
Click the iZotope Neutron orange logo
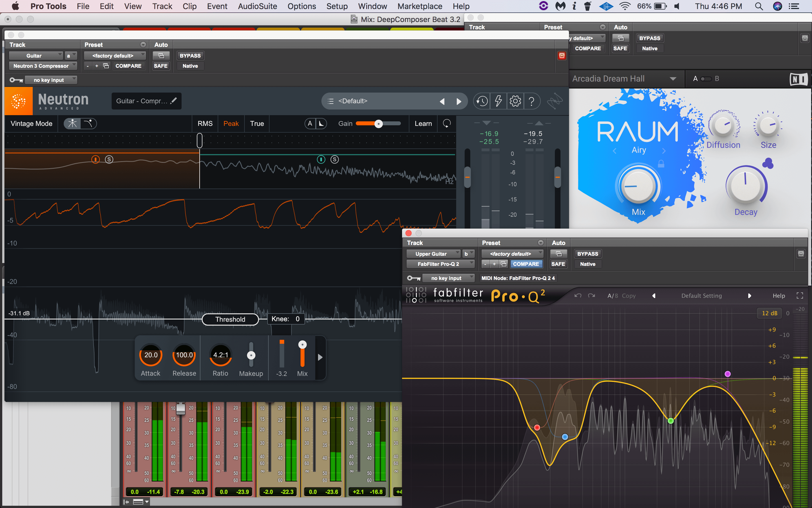18,101
